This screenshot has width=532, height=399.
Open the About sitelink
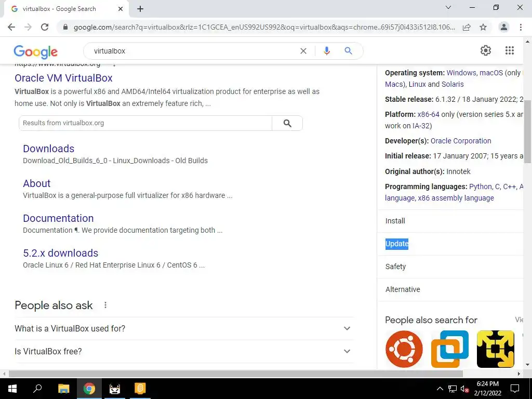[x=37, y=183]
